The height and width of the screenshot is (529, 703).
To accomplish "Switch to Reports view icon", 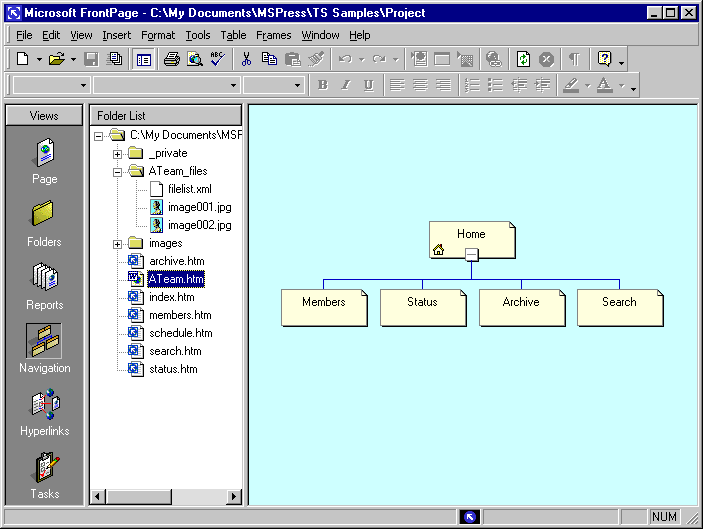I will coord(44,285).
